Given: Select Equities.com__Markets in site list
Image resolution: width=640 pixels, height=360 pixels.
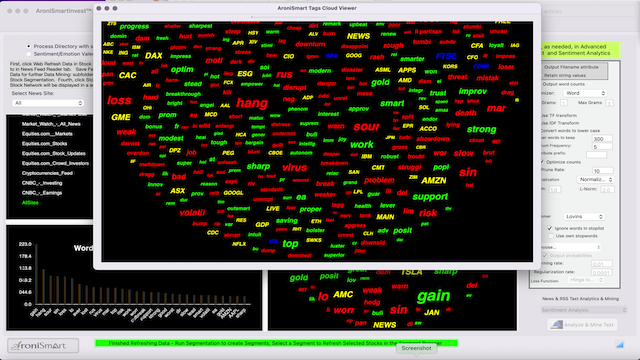Looking at the screenshot, I should pos(47,134).
